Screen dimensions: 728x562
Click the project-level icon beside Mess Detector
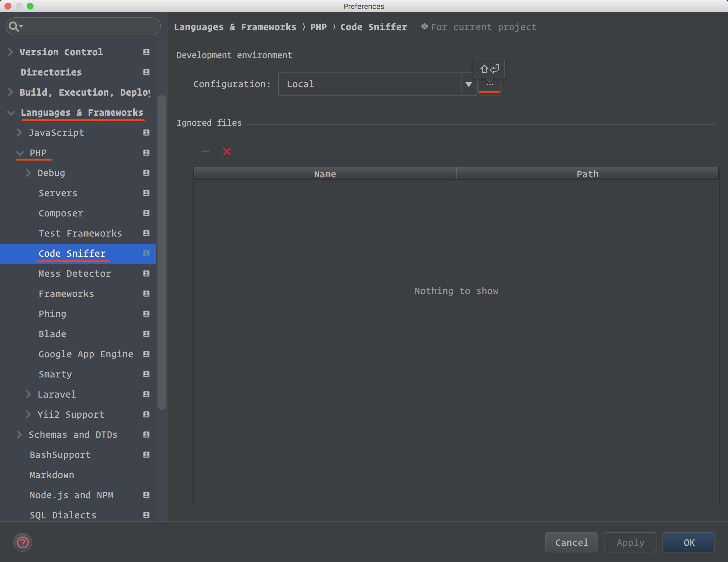146,273
